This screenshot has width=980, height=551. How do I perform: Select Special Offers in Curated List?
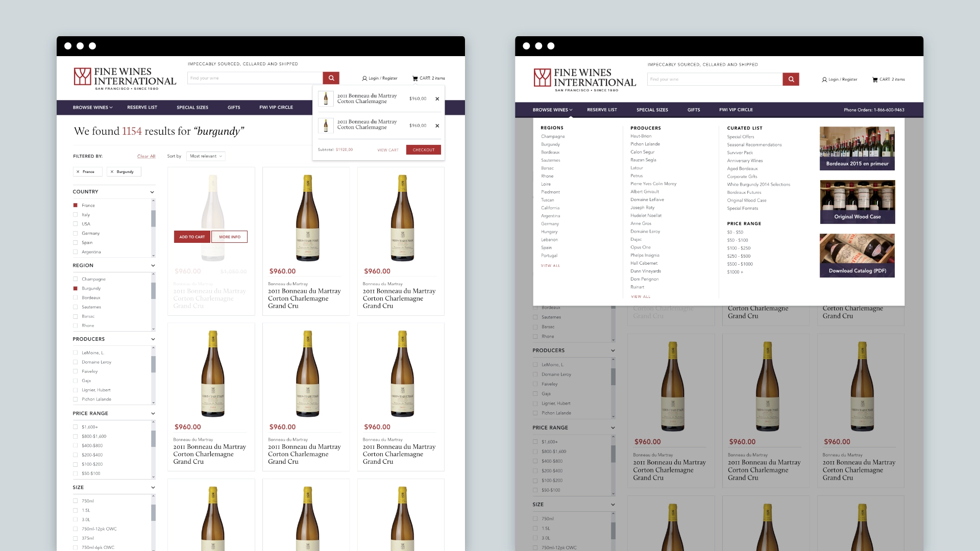coord(741,137)
